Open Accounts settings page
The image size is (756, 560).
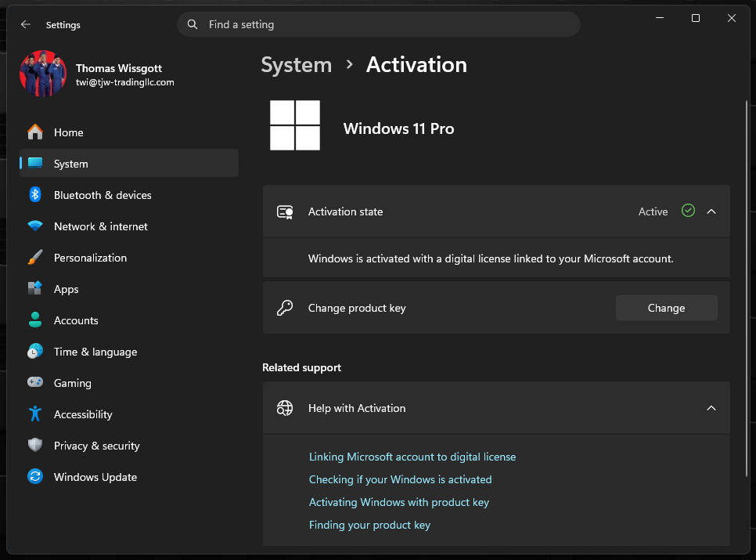pyautogui.click(x=128, y=320)
